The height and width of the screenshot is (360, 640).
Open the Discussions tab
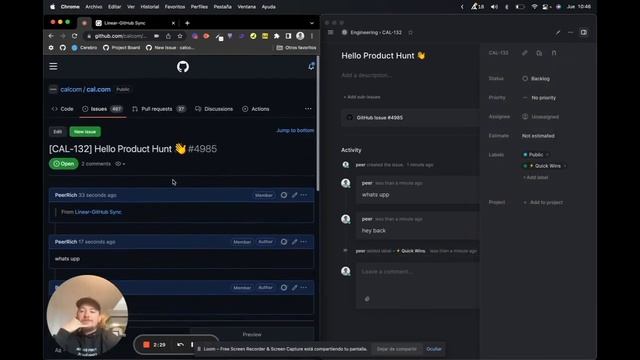(214, 109)
